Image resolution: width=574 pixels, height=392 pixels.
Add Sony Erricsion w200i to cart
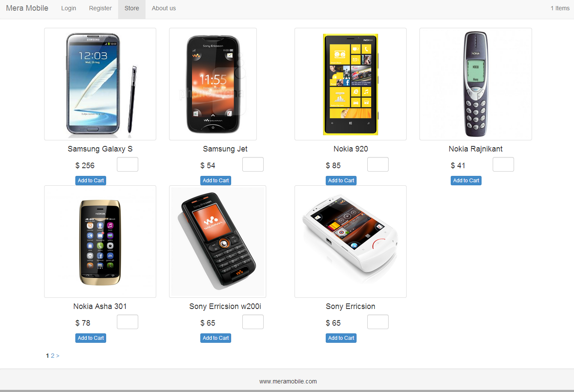pyautogui.click(x=216, y=338)
